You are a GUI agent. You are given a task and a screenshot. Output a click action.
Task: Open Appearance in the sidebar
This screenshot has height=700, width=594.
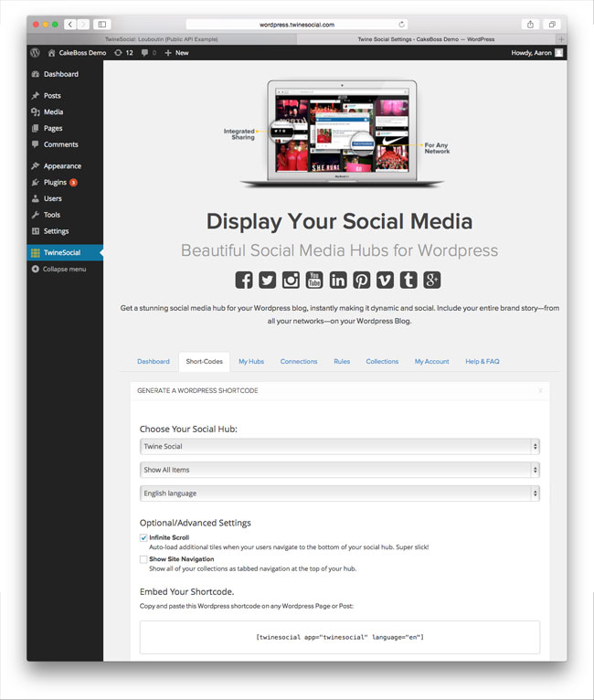pyautogui.click(x=65, y=166)
